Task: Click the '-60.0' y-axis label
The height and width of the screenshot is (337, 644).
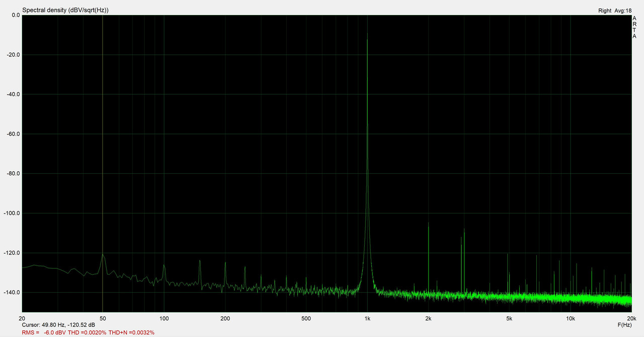Action: (x=14, y=134)
